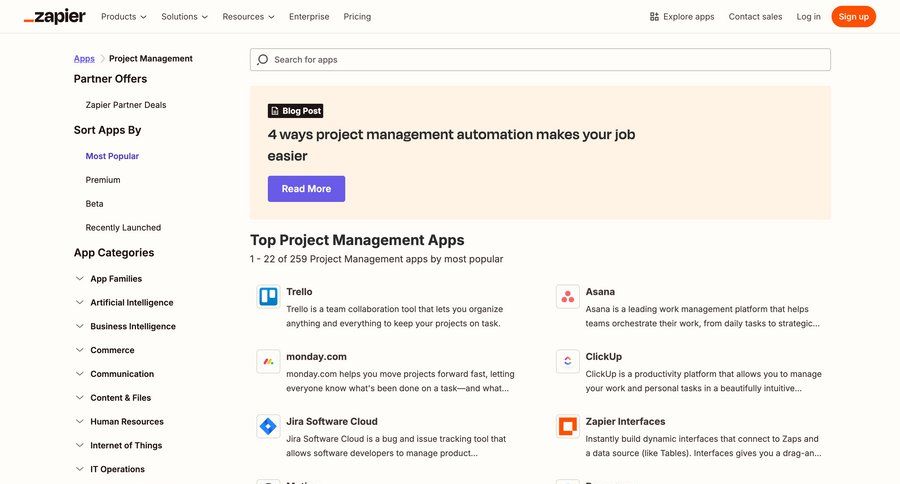Open the Asana app title
Image resolution: width=900 pixels, height=484 pixels.
pyautogui.click(x=600, y=292)
